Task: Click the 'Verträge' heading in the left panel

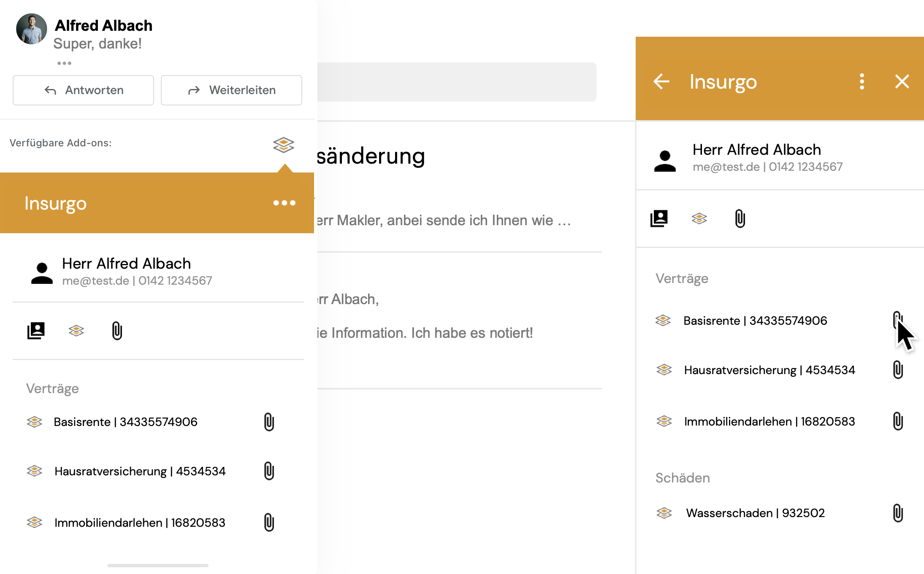Action: (52, 389)
